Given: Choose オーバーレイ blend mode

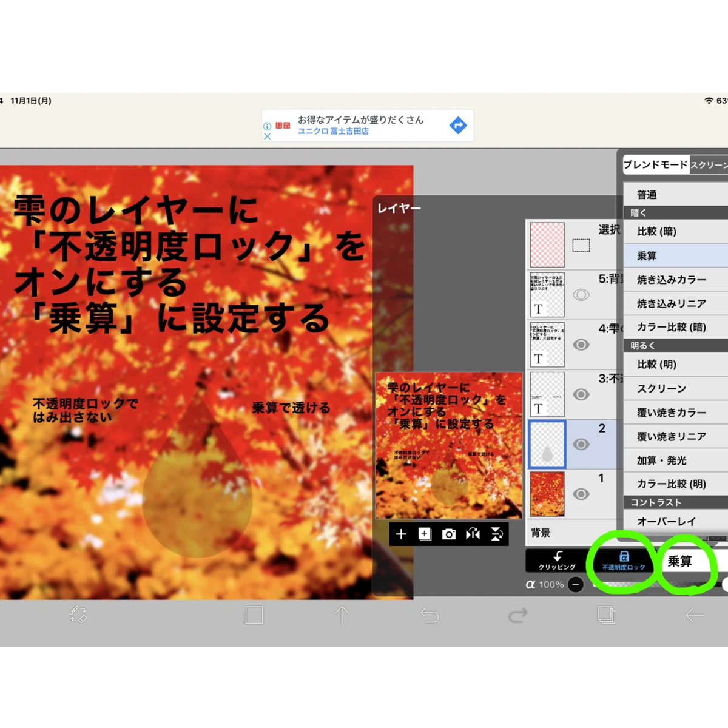Looking at the screenshot, I should pos(676,521).
